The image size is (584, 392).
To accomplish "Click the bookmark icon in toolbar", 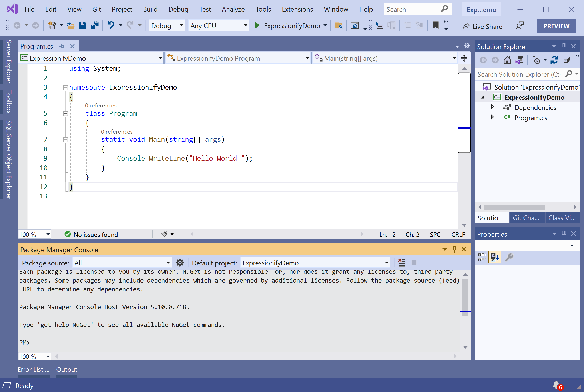I will tap(435, 25).
